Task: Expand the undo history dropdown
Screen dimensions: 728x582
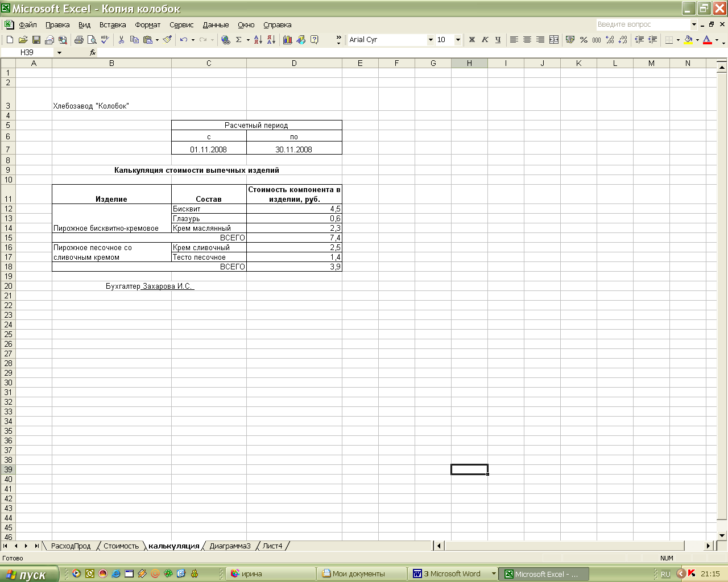Action: pos(193,40)
